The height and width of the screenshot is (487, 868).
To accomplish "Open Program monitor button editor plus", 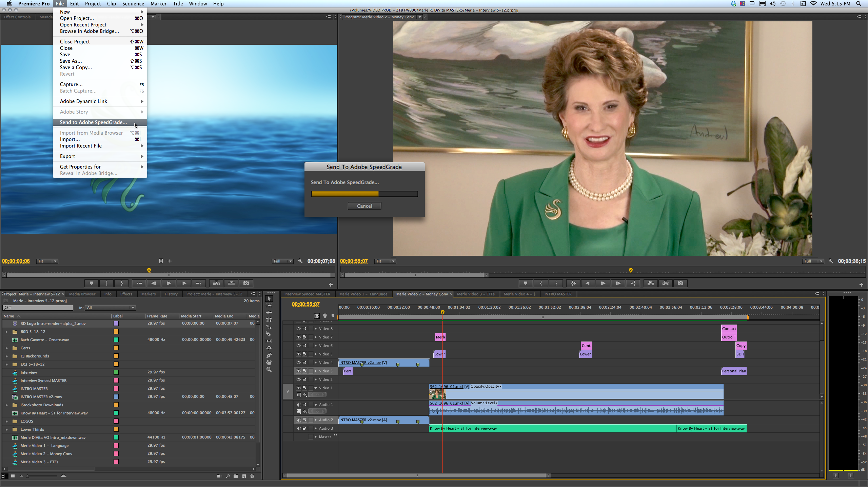I will click(x=861, y=285).
